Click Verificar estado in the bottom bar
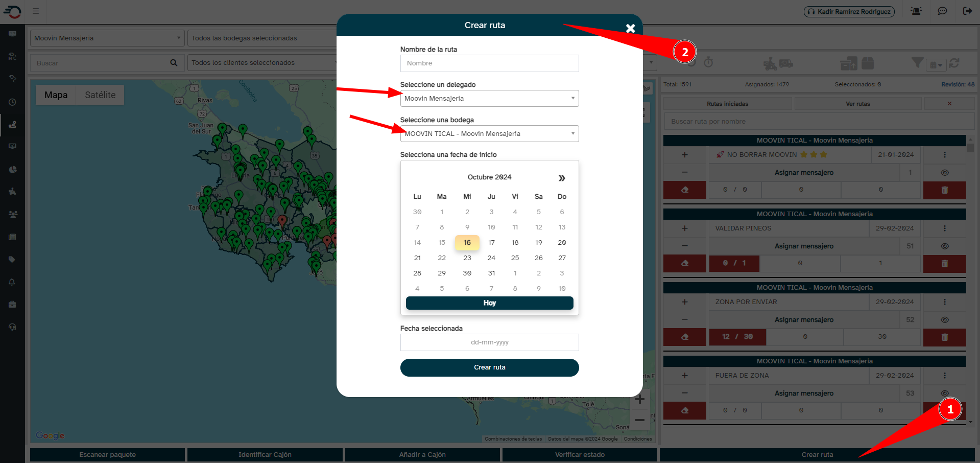This screenshot has width=980, height=463. click(580, 455)
